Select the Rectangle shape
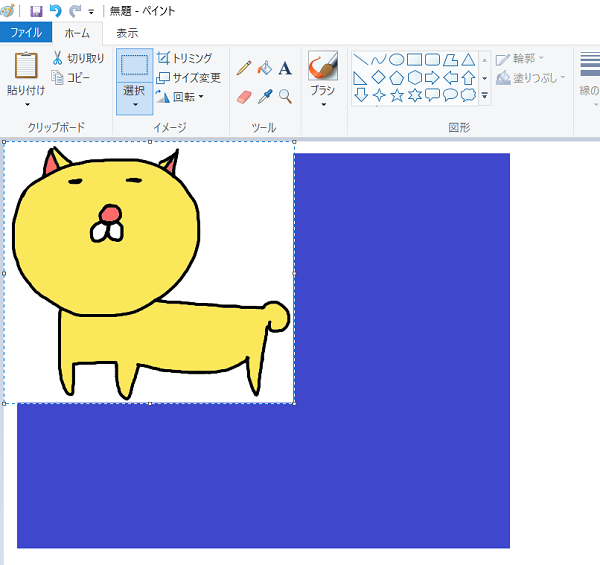This screenshot has height=565, width=600. pyautogui.click(x=414, y=60)
